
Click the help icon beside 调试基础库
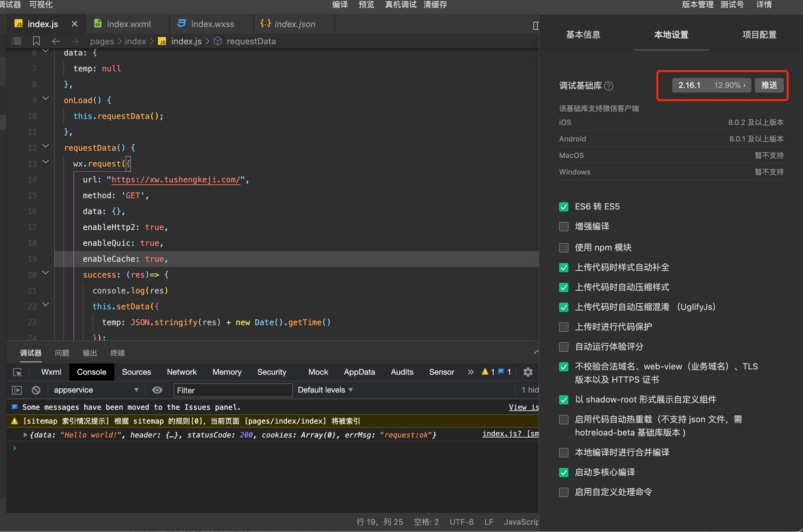[609, 86]
